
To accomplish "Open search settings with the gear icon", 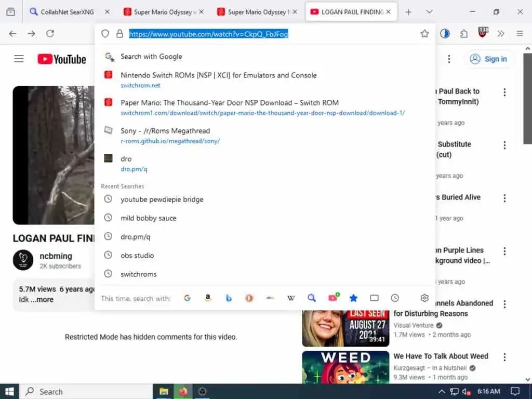I will coord(424,298).
